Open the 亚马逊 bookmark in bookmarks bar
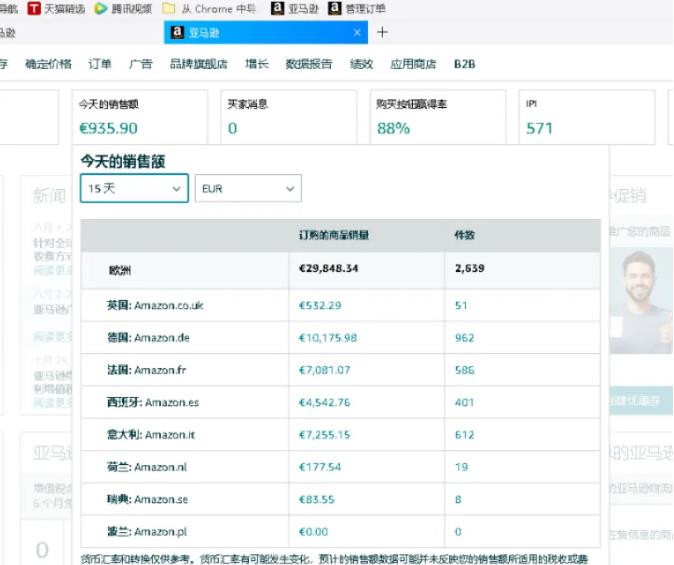The image size is (674, 565). coord(295,8)
